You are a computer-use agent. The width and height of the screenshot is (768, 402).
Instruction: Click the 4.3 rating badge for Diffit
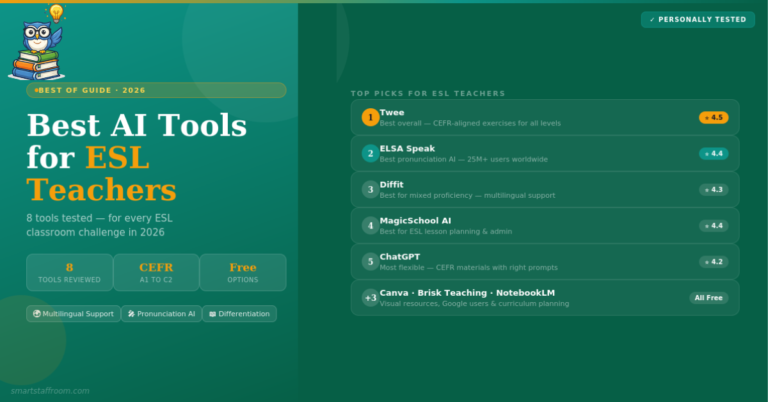click(x=714, y=189)
